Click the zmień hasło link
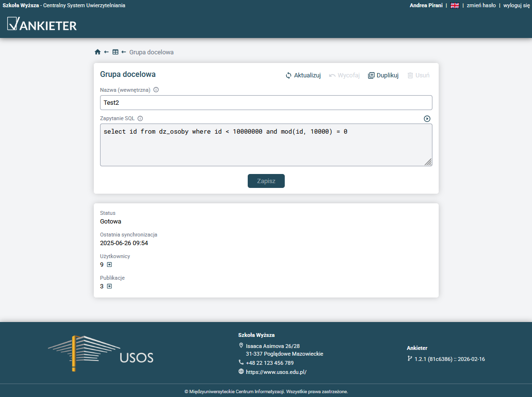 click(481, 5)
